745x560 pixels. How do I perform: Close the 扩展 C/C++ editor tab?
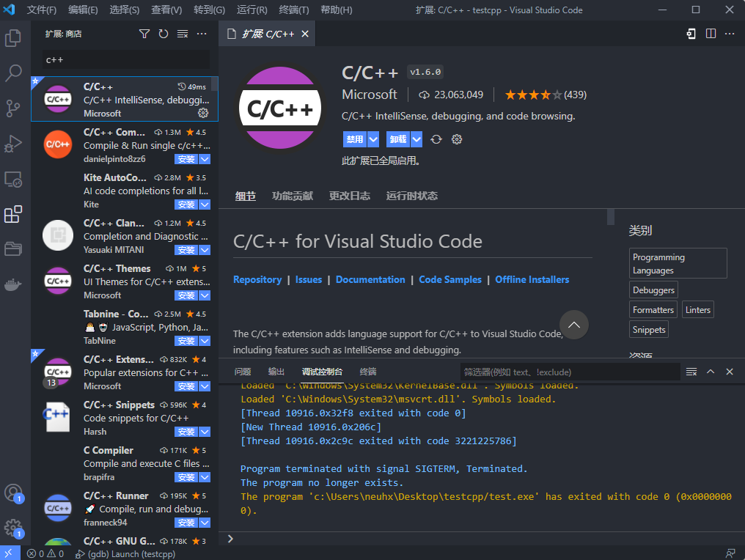pyautogui.click(x=305, y=34)
